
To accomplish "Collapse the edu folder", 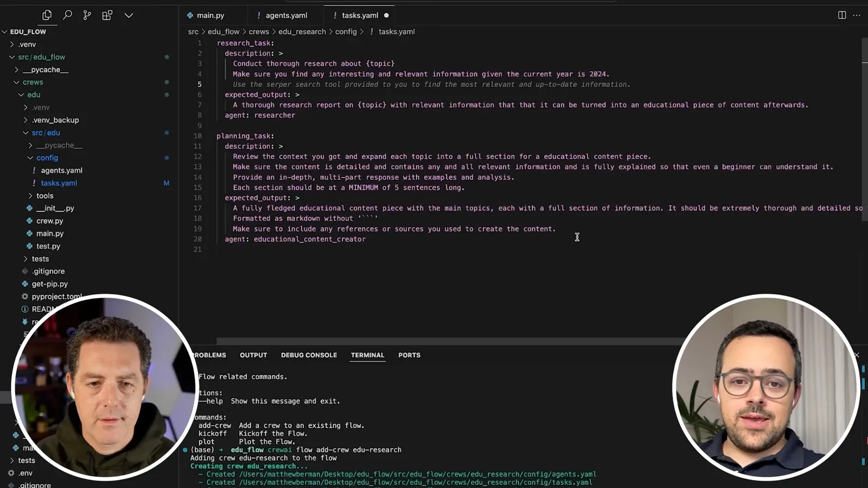I will click(34, 94).
